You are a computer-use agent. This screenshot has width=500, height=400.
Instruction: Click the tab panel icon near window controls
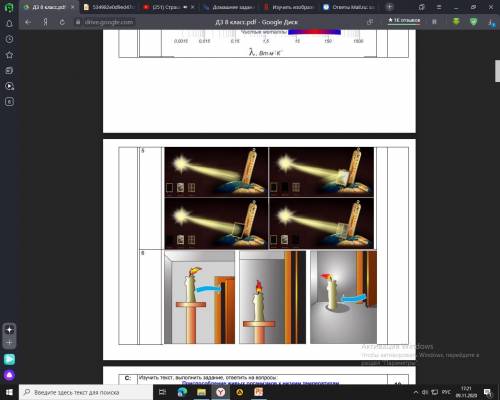coord(422,7)
